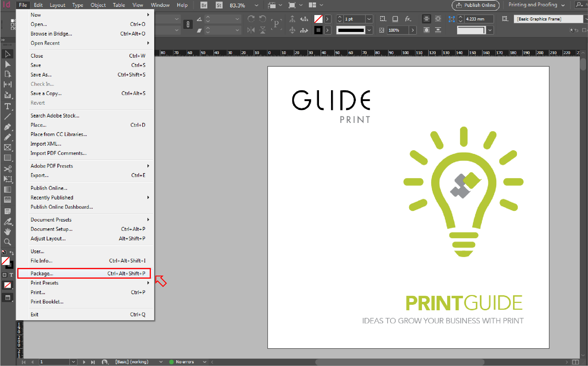
Task: Click the opacity 100% field
Action: pyautogui.click(x=398, y=30)
